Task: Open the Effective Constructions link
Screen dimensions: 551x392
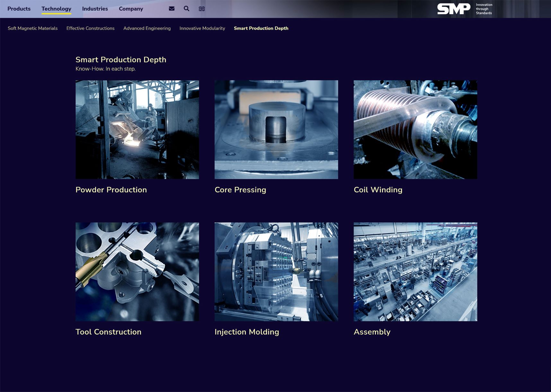Action: [x=90, y=28]
